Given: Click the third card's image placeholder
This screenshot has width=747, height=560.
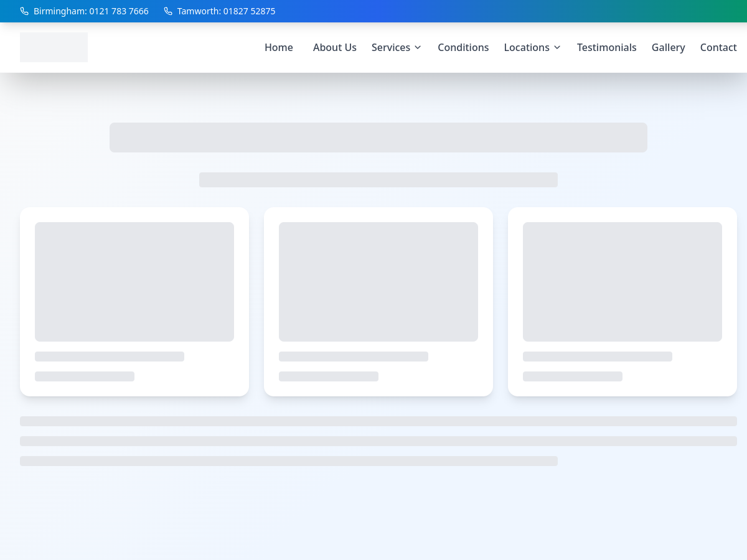Looking at the screenshot, I should (x=622, y=281).
